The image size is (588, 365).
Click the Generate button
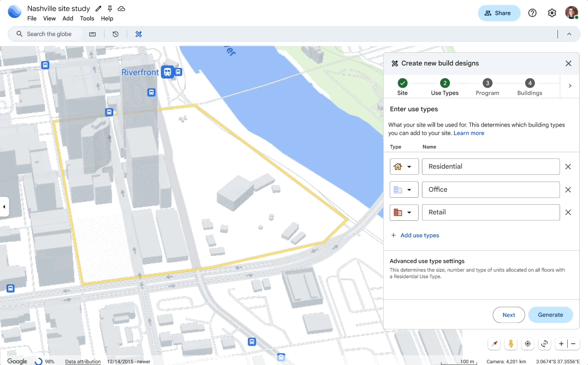point(551,315)
